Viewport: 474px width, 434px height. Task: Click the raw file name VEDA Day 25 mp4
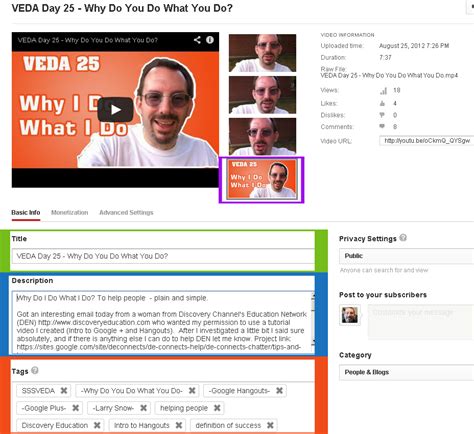pos(389,75)
